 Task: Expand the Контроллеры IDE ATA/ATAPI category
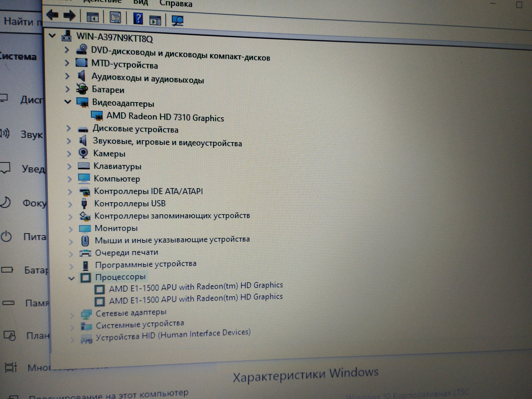pyautogui.click(x=70, y=191)
